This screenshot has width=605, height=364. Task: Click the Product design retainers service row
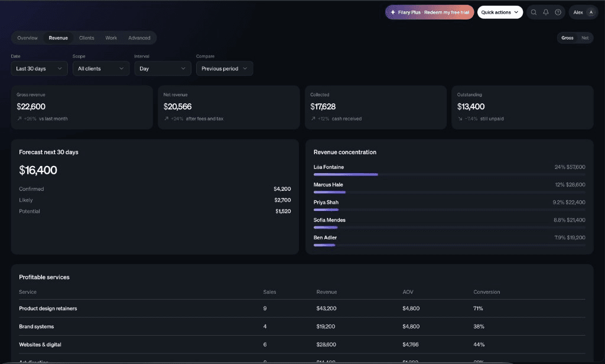pyautogui.click(x=302, y=308)
